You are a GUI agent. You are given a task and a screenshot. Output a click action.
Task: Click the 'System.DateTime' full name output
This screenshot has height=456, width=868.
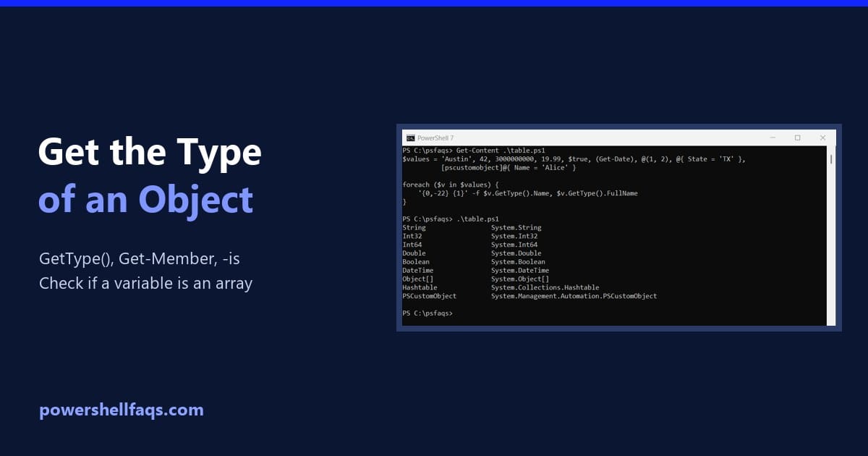point(520,271)
